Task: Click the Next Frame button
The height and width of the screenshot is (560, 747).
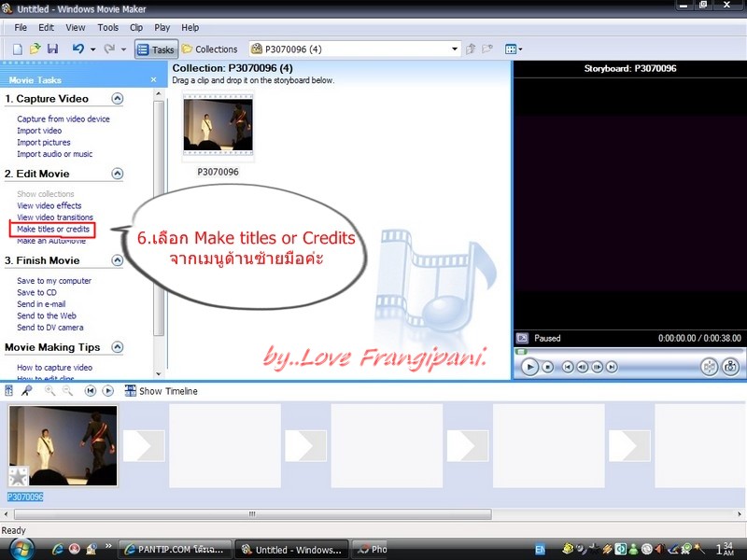Action: point(597,367)
